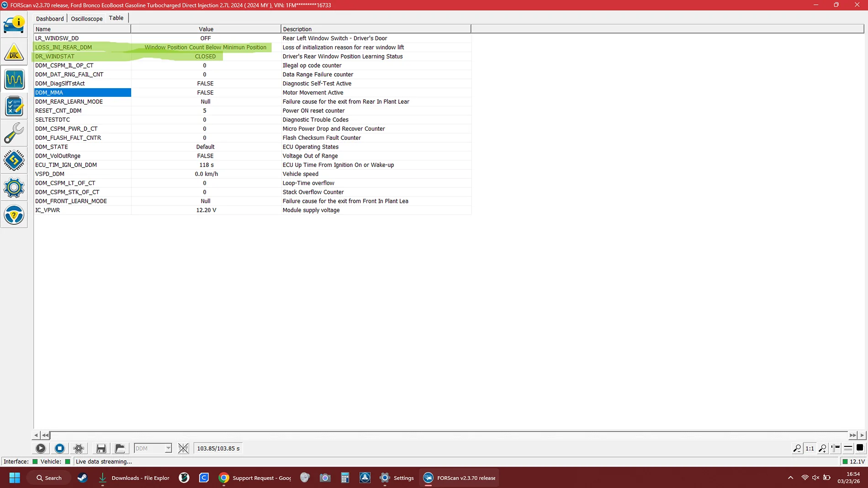868x488 pixels.
Task: Select the DDM_STATE row
Action: coord(252,147)
